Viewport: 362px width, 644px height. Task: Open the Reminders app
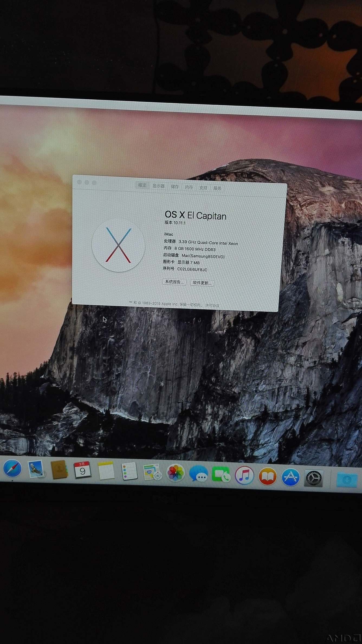click(129, 471)
